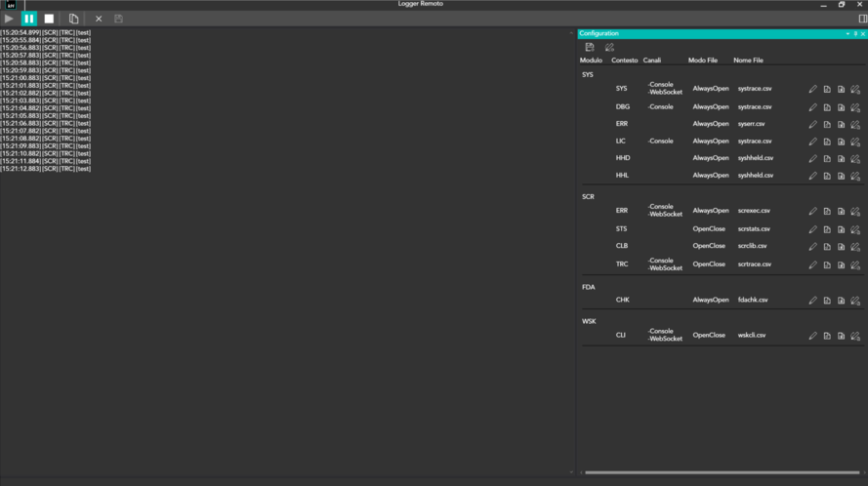The width and height of the screenshot is (868, 486).
Task: Click the first file icon in syserr.csv row
Action: [827, 124]
